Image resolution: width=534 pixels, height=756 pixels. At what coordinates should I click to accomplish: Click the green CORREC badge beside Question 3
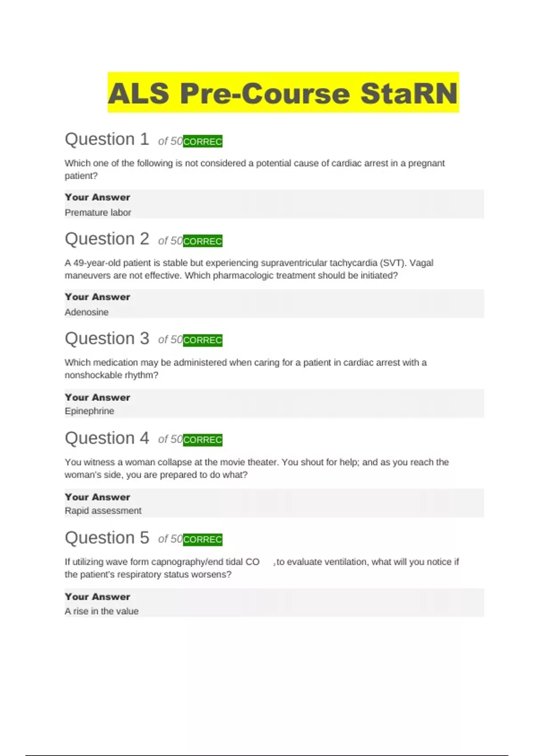(202, 340)
